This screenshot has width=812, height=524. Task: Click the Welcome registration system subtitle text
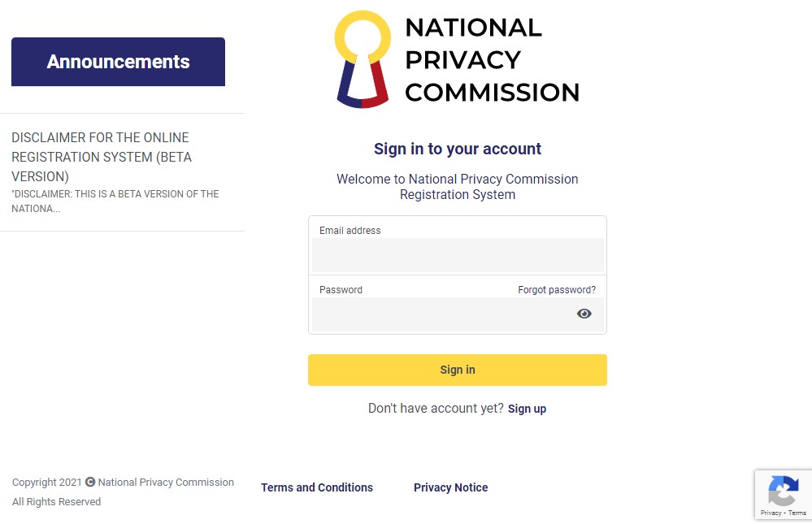[x=457, y=187]
